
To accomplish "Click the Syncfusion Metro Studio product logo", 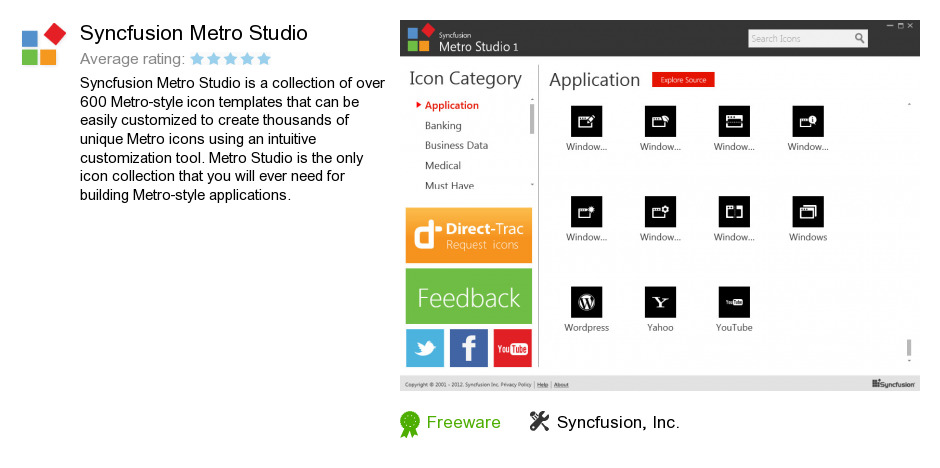I will [44, 44].
